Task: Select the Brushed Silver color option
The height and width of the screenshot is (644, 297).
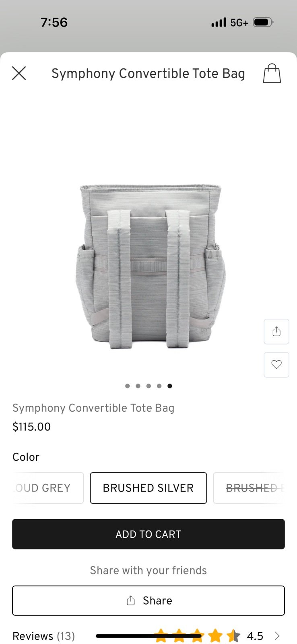Action: (x=148, y=488)
